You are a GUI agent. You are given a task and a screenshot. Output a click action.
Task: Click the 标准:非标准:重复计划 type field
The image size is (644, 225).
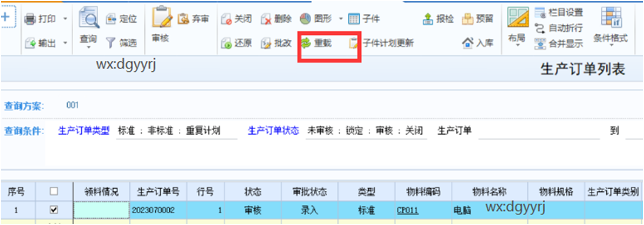pos(177,131)
